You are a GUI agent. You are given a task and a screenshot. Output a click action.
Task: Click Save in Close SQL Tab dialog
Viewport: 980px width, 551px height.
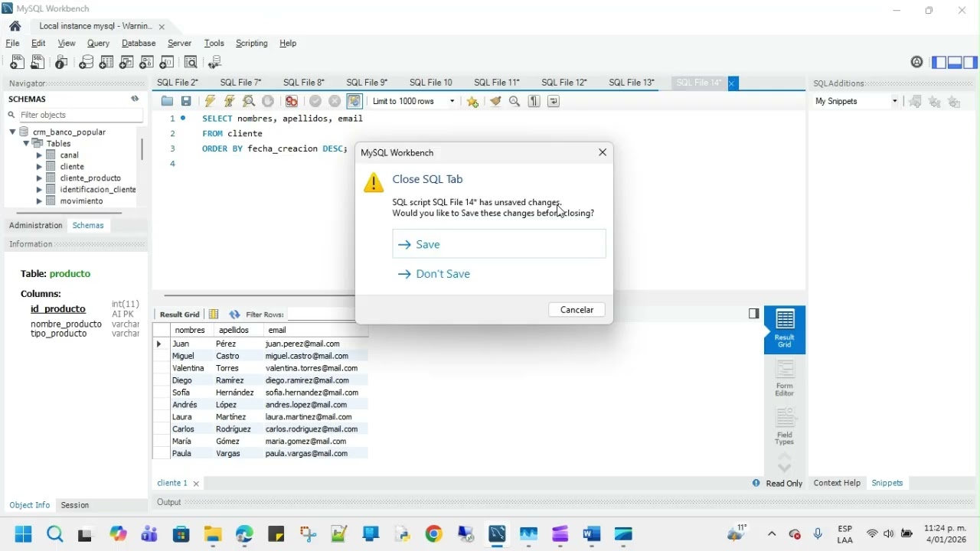(499, 244)
